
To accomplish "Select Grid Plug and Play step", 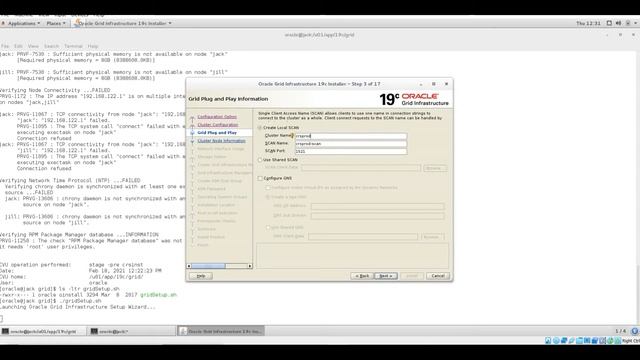I will [217, 133].
